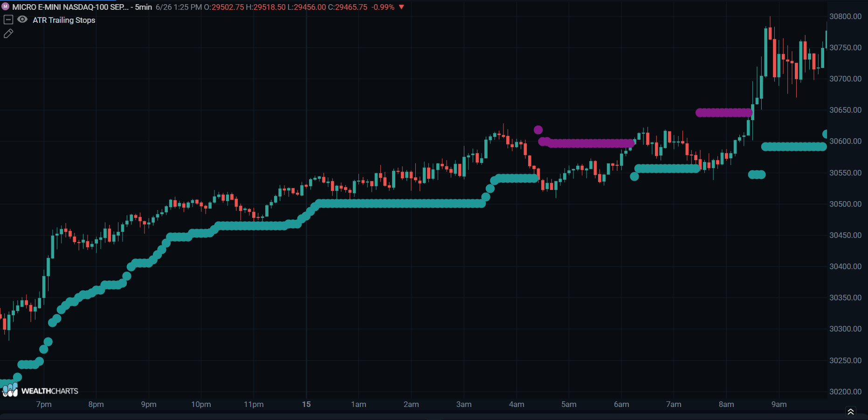Image resolution: width=868 pixels, height=420 pixels.
Task: Click the MICRO E-MINI NASDAQ-100 SEP symbol title
Action: tap(70, 7)
